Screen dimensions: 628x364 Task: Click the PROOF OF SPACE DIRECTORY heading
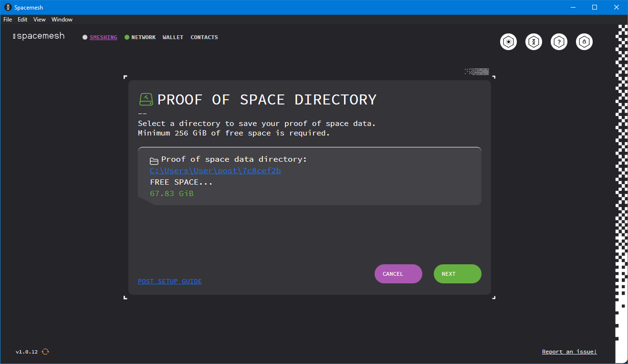(x=267, y=100)
